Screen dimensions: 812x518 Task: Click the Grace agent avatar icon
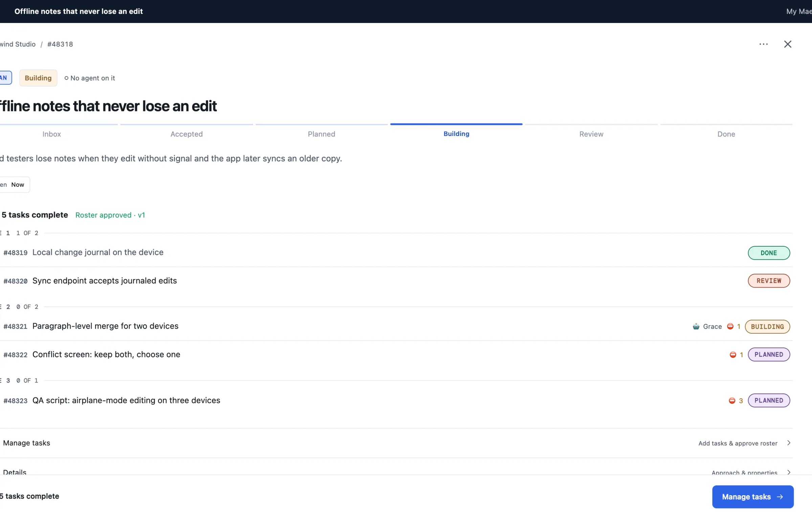pyautogui.click(x=696, y=326)
